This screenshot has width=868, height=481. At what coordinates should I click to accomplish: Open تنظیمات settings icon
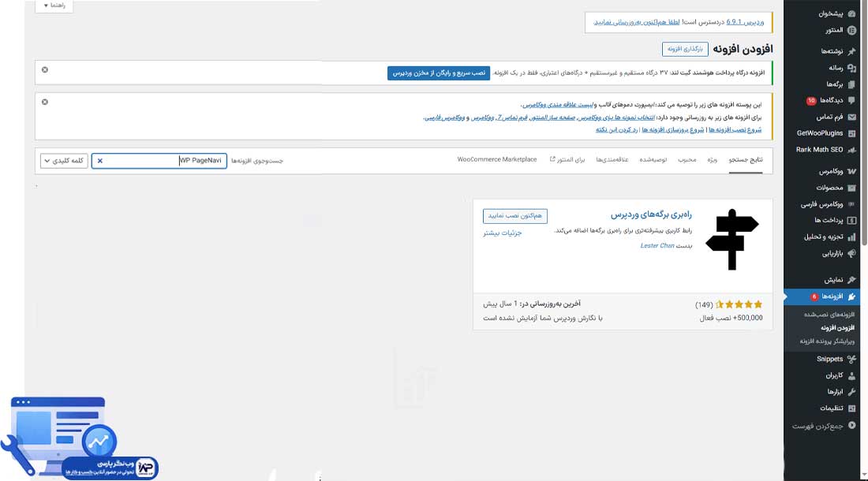[851, 408]
